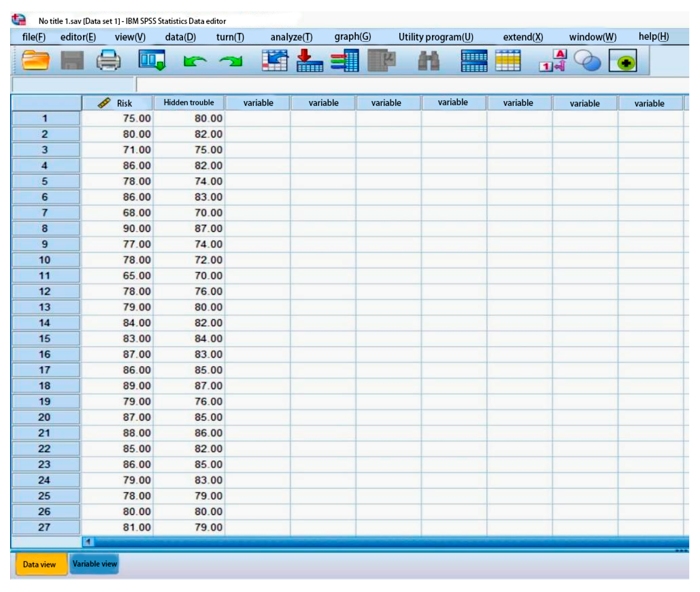Click the scroll-left arrow of horizontal scrollbar
Viewport: 700px width, 592px height.
click(x=88, y=542)
